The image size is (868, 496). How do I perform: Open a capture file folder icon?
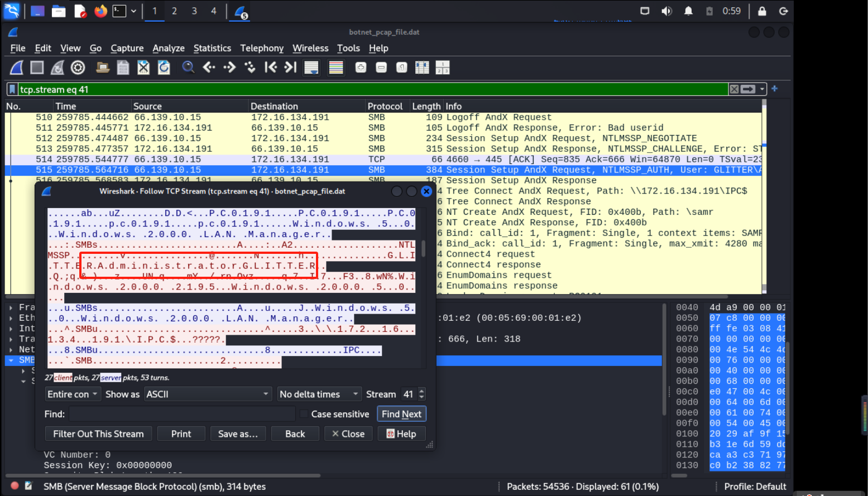pyautogui.click(x=103, y=68)
